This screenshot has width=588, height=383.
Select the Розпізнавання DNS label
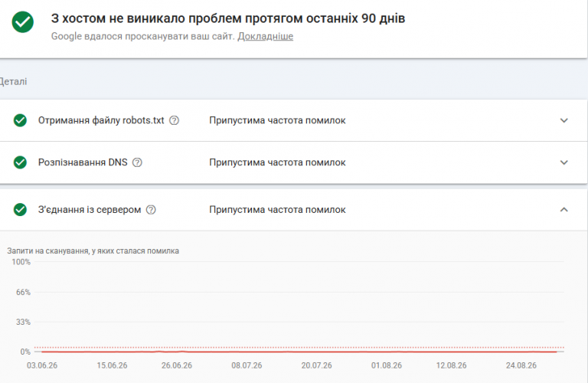pyautogui.click(x=83, y=162)
